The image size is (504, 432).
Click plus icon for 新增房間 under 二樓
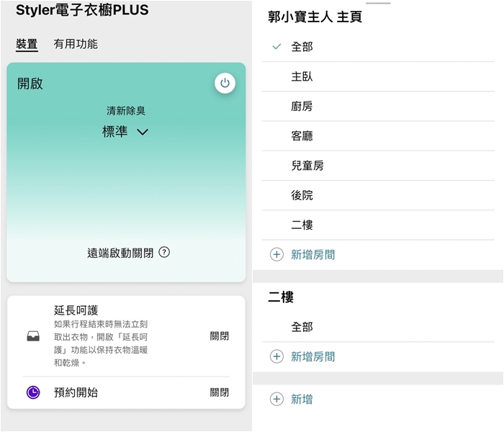click(x=276, y=356)
